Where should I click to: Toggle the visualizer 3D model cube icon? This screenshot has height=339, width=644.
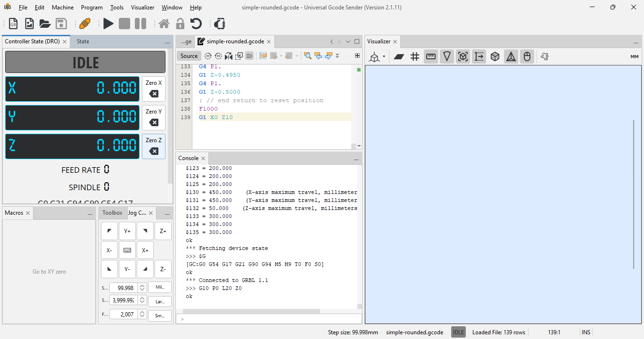pos(495,57)
